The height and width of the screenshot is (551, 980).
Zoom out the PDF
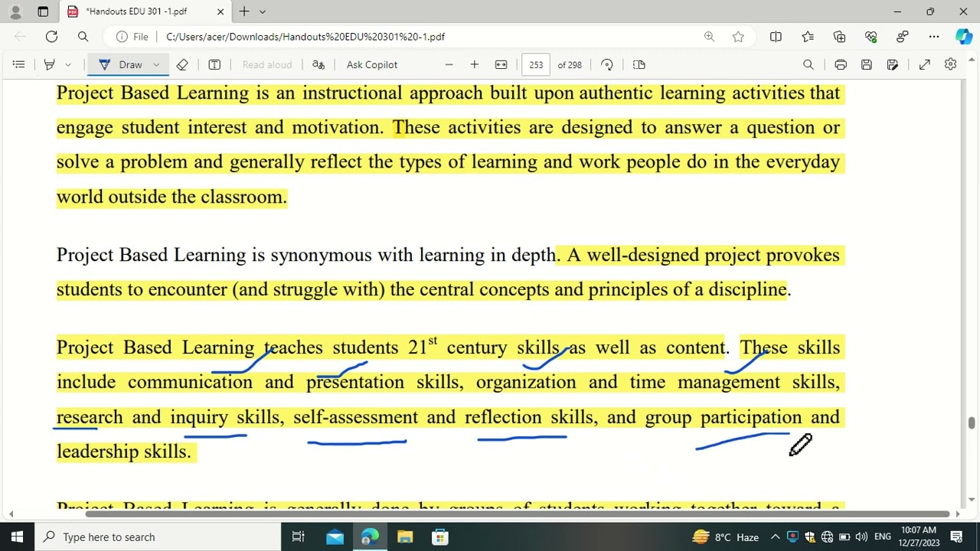449,65
